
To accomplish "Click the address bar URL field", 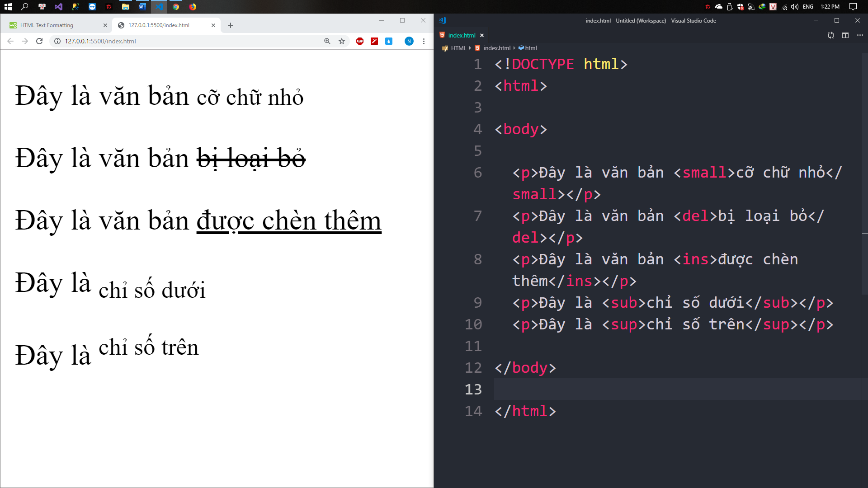I will pos(181,41).
